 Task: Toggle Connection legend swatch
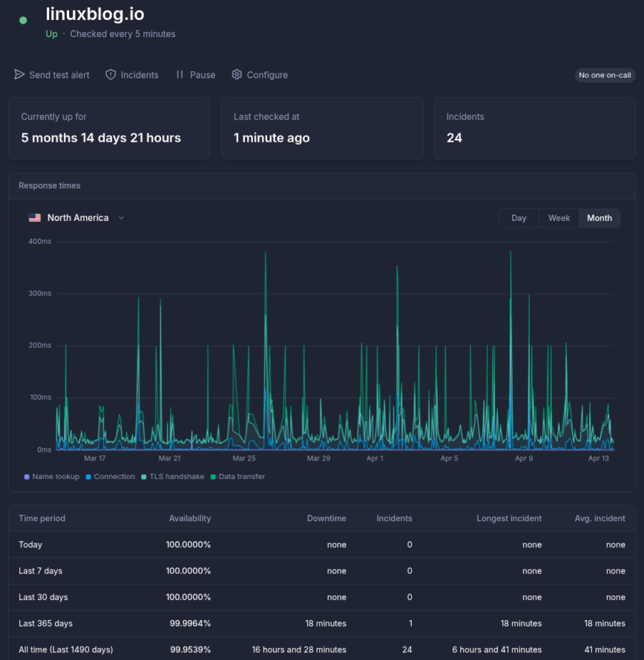point(88,477)
